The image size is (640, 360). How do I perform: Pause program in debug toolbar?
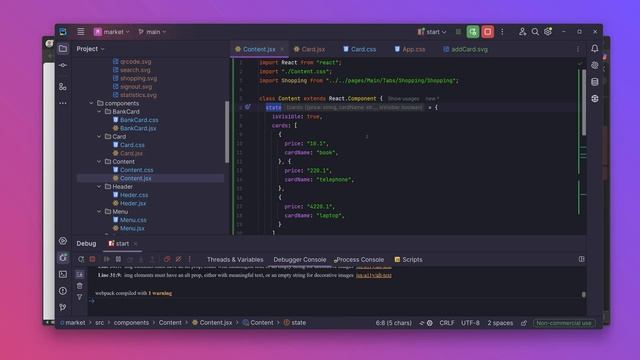click(x=118, y=259)
